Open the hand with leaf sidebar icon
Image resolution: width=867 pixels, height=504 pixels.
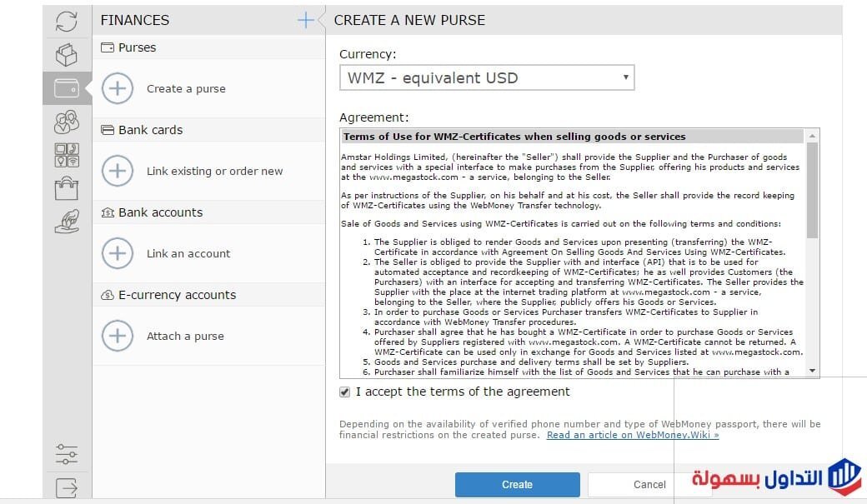pyautogui.click(x=67, y=222)
